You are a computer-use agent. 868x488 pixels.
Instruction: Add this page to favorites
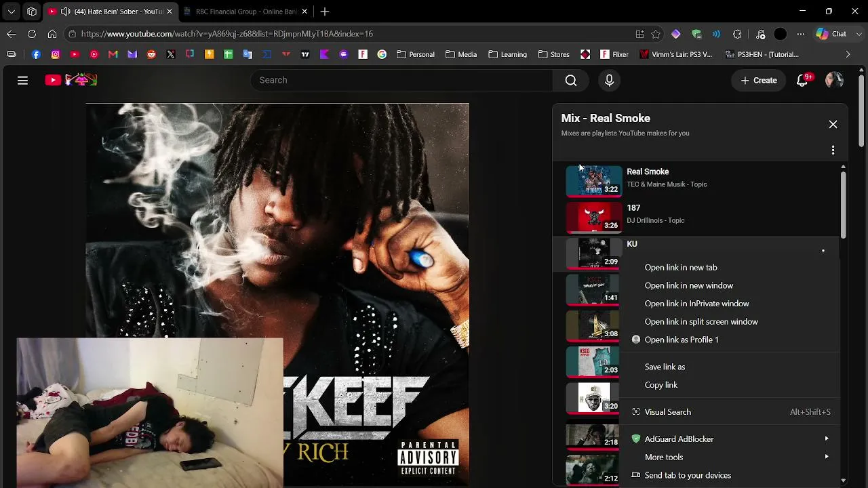[656, 34]
